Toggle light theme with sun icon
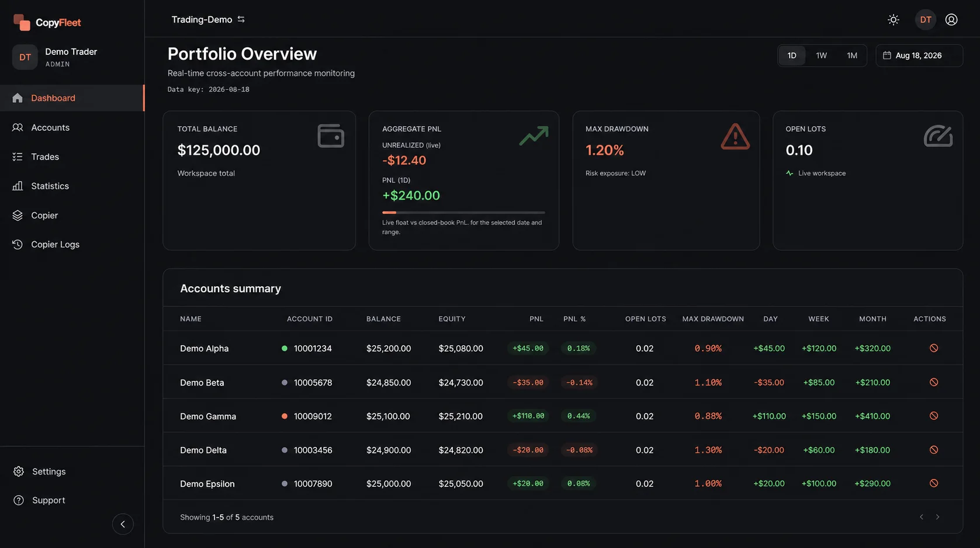Screen dimensions: 980x548 click(x=893, y=20)
